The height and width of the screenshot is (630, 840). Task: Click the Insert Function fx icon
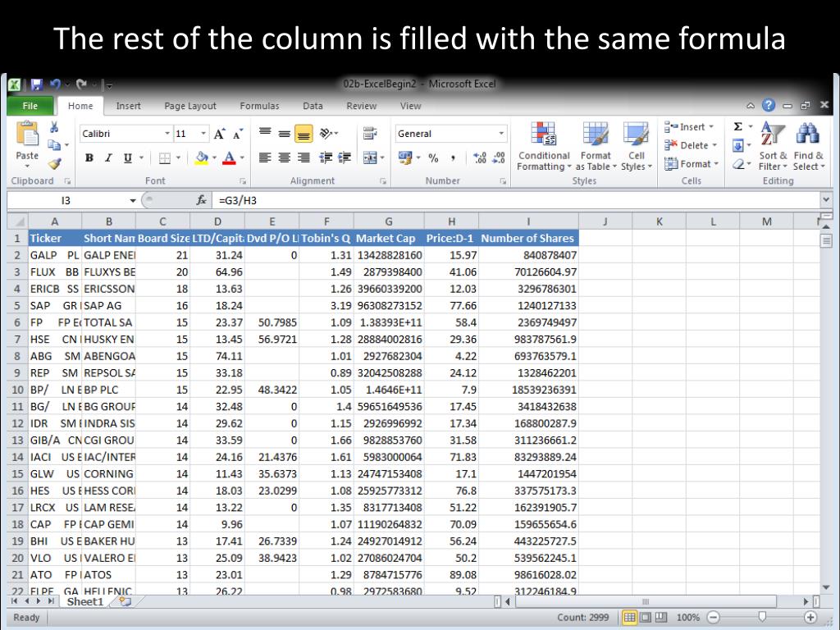tap(202, 200)
